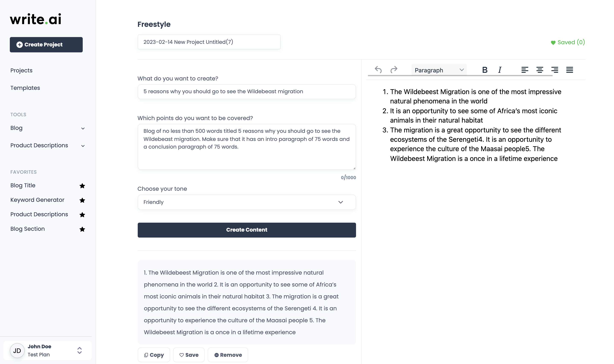Align editor text to the right
The width and height of the screenshot is (614, 364).
point(555,70)
